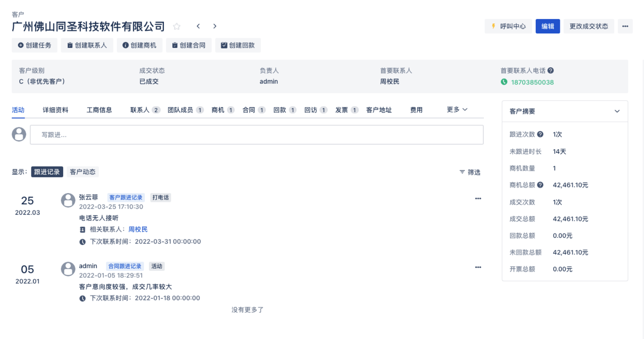Open the 联系人 tab
Screen dimensions: 644x339
pos(145,110)
